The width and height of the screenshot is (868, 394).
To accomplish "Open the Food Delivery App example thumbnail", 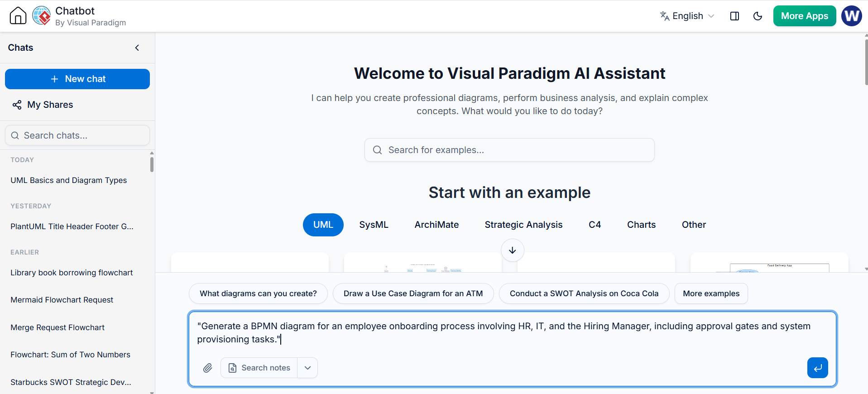I will click(x=769, y=263).
